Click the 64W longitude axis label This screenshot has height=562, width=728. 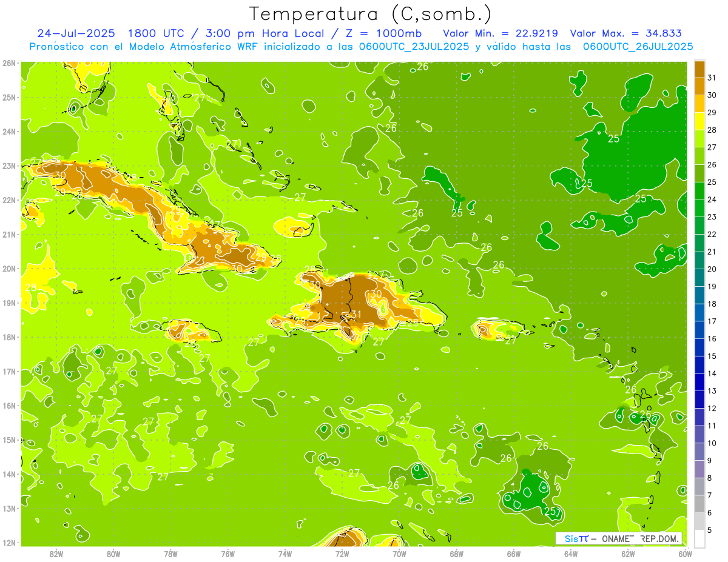click(571, 553)
